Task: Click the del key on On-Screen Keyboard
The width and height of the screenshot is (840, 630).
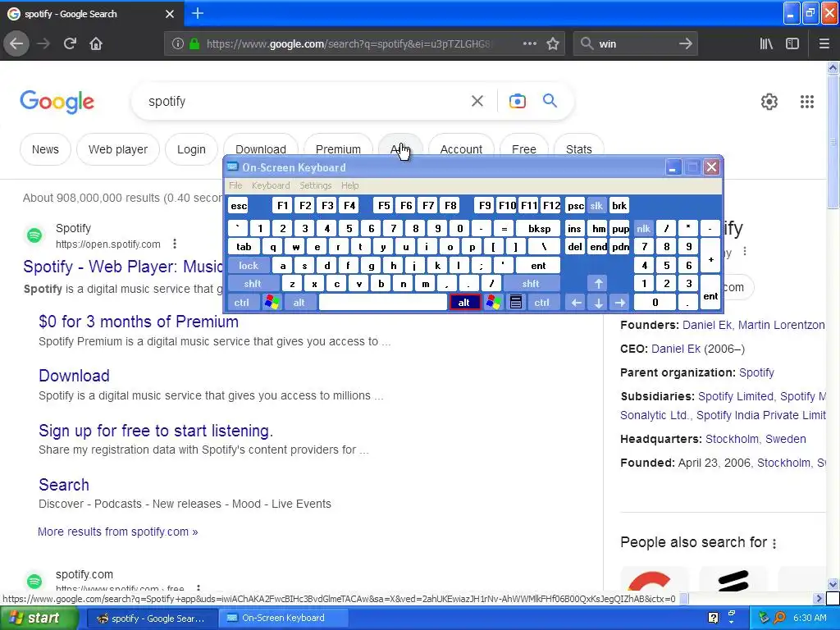Action: [574, 247]
